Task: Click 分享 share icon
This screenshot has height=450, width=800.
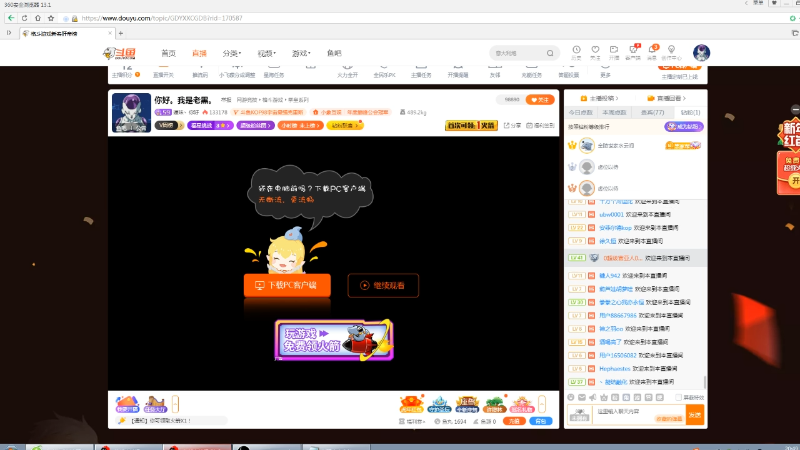Action: pos(512,126)
